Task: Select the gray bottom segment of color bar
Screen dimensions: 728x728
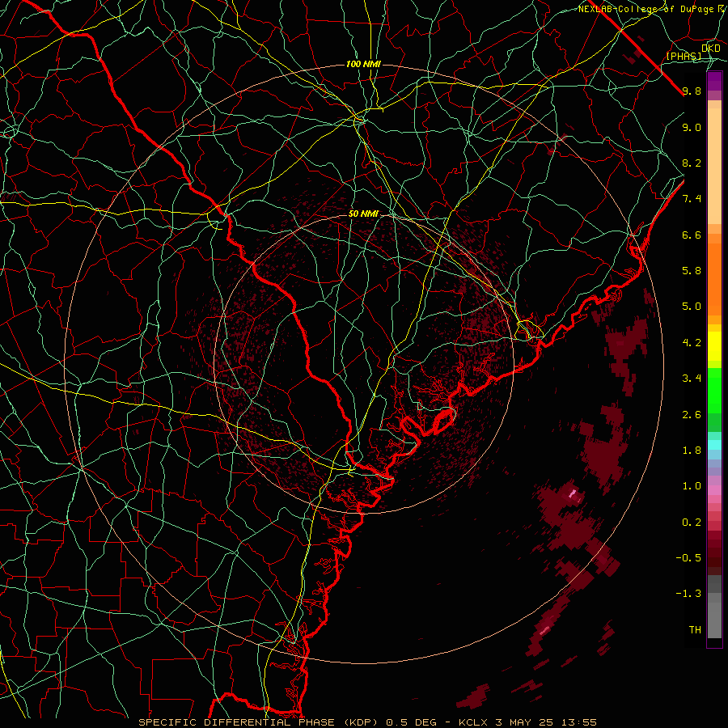Action: [714, 620]
